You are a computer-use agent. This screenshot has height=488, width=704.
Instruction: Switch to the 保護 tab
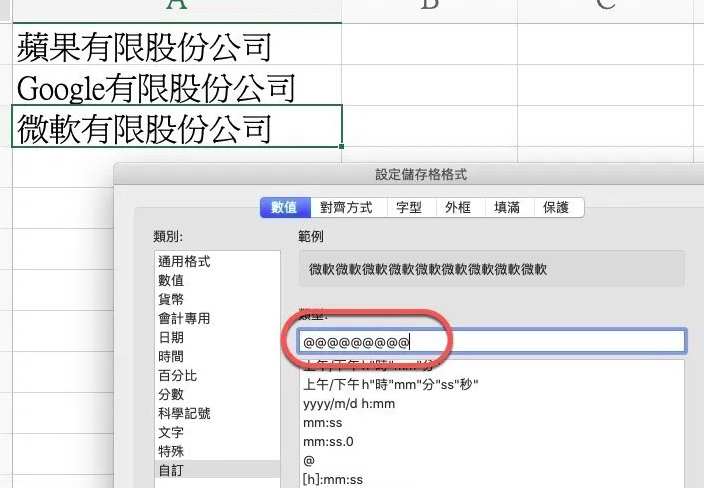557,207
